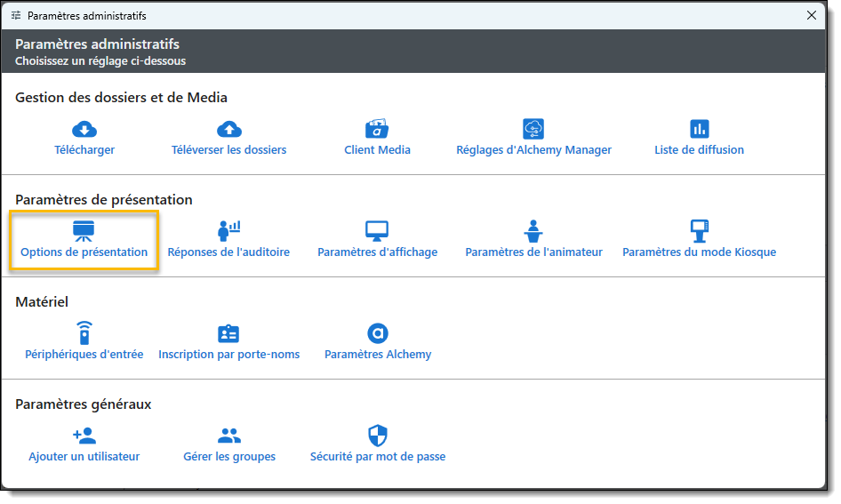Click Sécurité par mot de passe shield
Screen dimensions: 841x504
[x=378, y=436]
